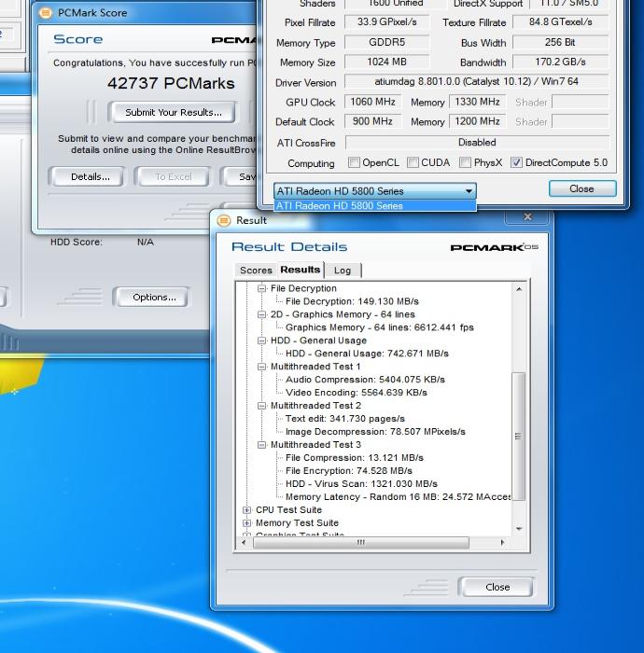The width and height of the screenshot is (644, 653).
Task: Toggle the PhysX checkbox
Action: click(465, 162)
